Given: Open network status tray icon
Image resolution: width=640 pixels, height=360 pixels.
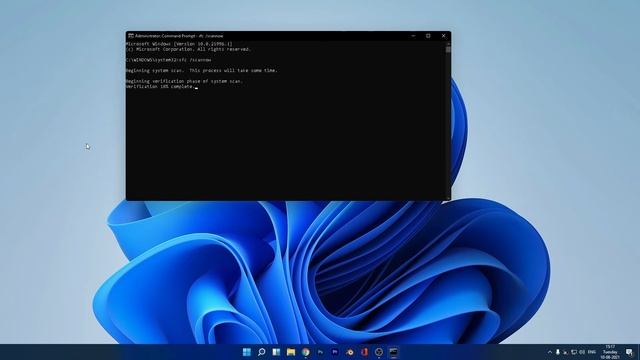Looking at the screenshot, I should [573, 352].
